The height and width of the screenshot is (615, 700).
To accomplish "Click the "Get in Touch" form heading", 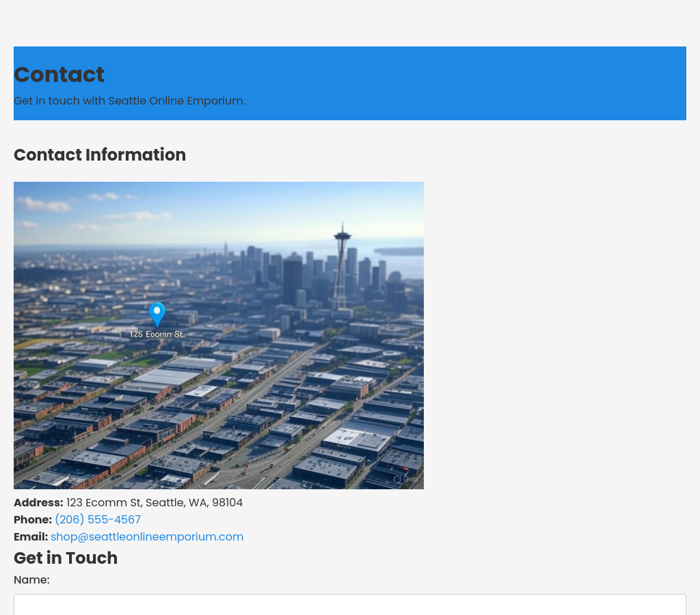I will pos(66,558).
